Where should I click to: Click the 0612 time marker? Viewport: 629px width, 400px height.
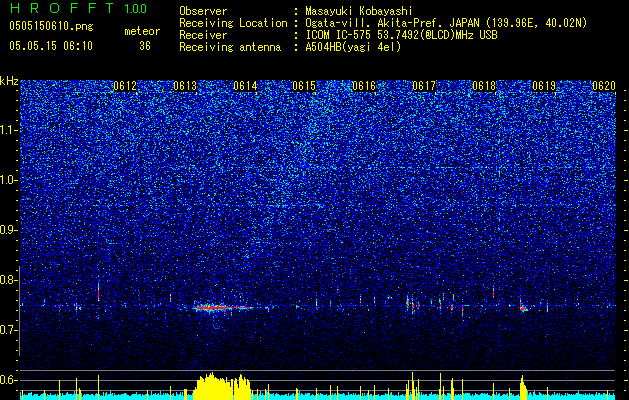click(125, 86)
